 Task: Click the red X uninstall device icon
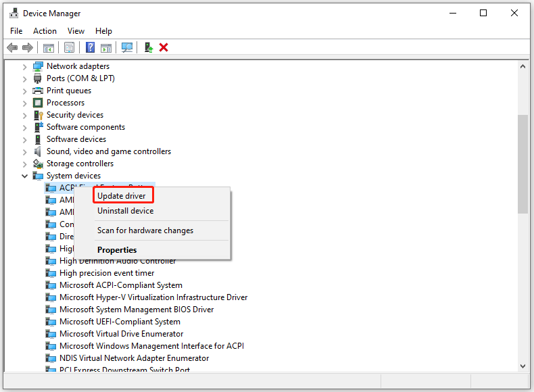click(x=164, y=47)
